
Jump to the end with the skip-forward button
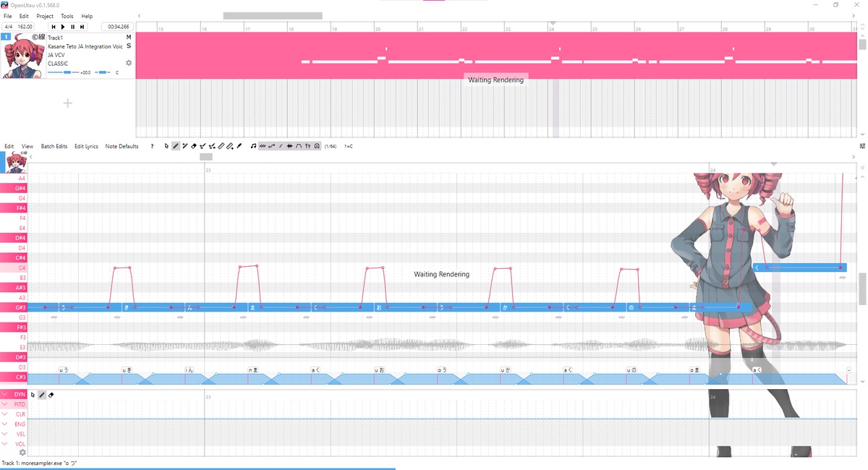click(x=82, y=27)
